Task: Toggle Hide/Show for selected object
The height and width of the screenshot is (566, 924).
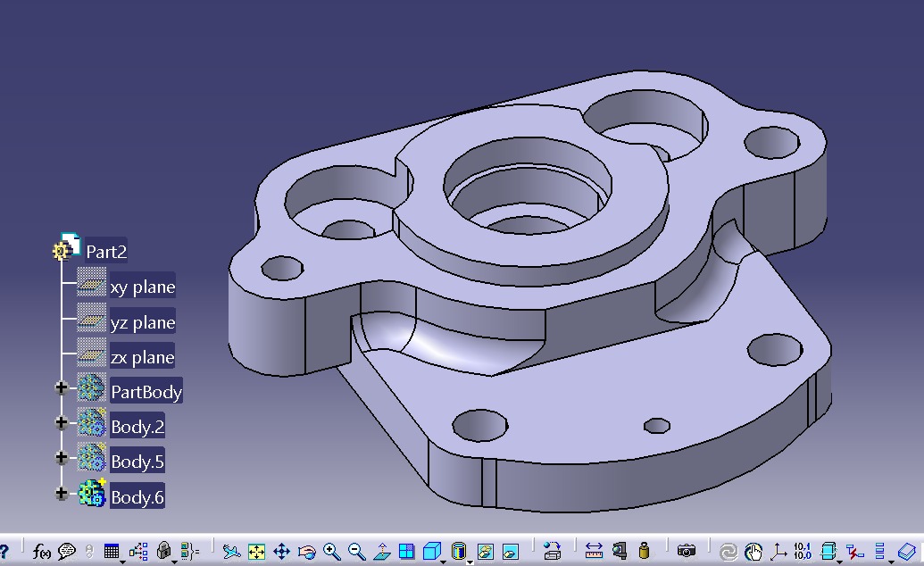Action: click(x=485, y=552)
